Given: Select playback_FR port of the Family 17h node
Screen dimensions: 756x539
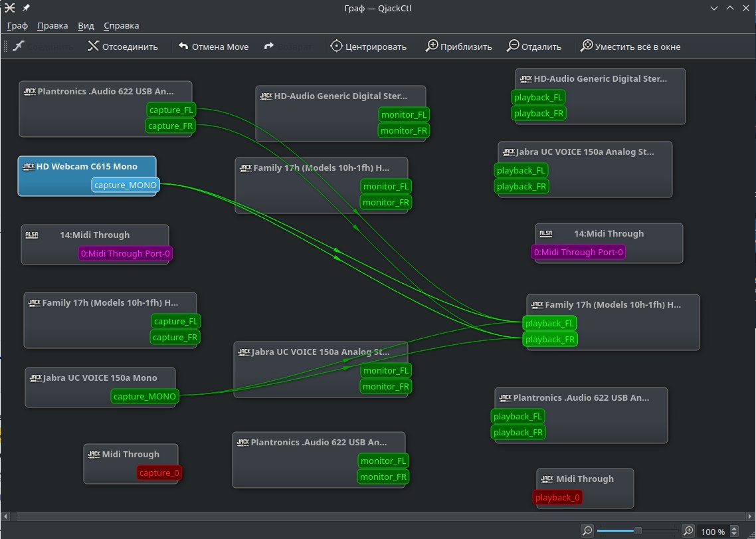Looking at the screenshot, I should tap(550, 339).
